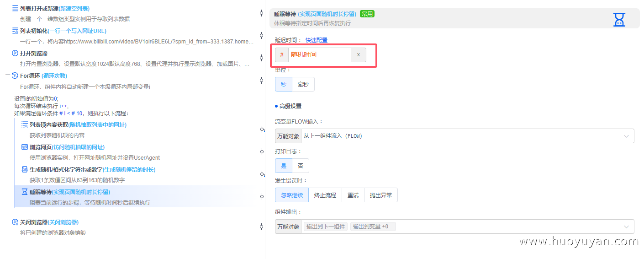This screenshot has height=259, width=644.
Task: Click the (循环次数) loop note
Action: 54,76
